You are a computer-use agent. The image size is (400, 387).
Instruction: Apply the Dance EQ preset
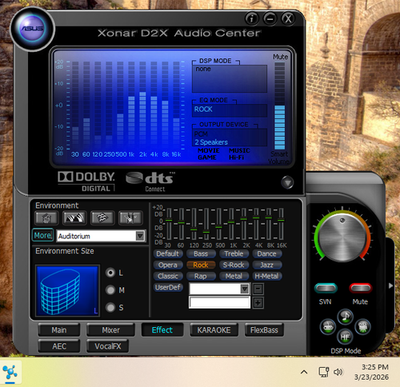(267, 254)
